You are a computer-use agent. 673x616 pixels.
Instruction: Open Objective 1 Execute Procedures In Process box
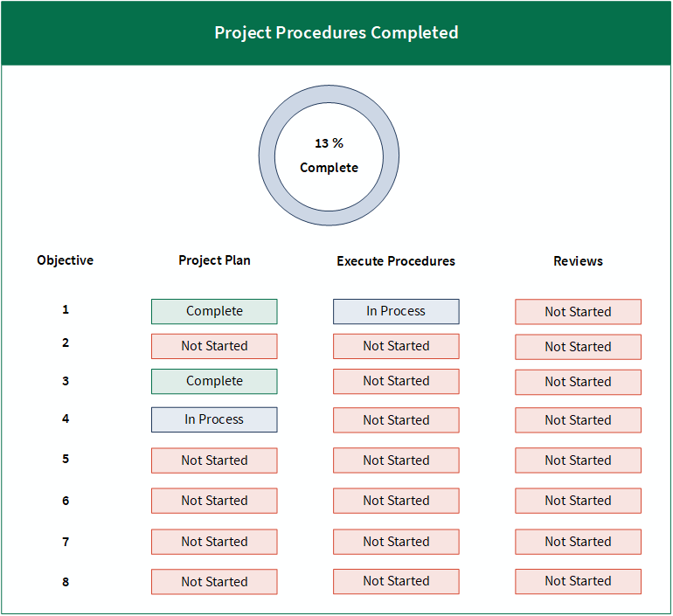(396, 311)
